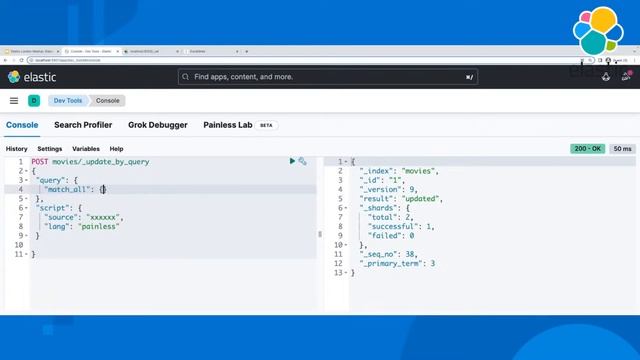Click the browser side panel icon

pos(600,60)
